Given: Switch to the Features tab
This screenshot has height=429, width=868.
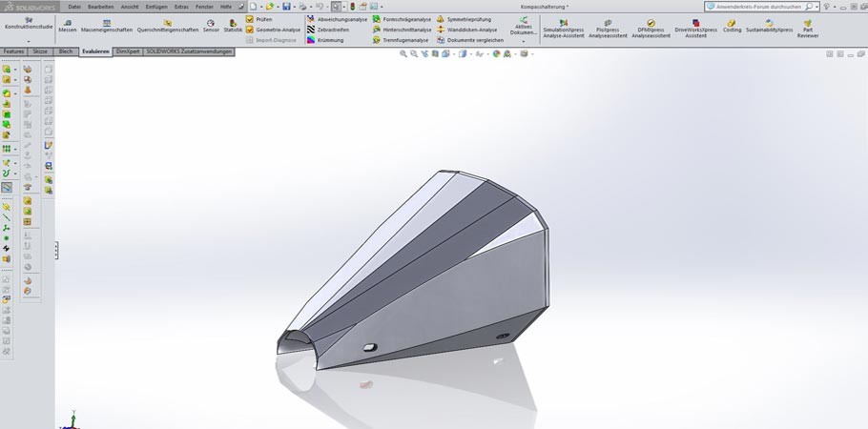Looking at the screenshot, I should [x=14, y=51].
